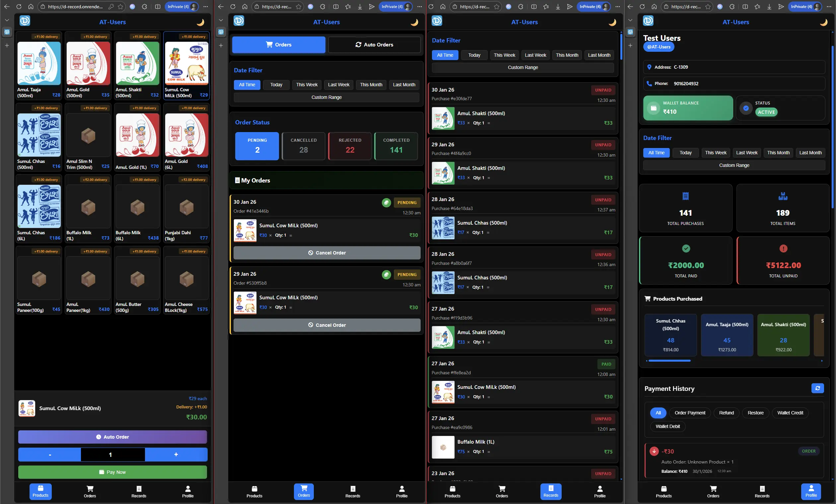
Task: Click the app logo in Products window header
Action: [x=25, y=21]
